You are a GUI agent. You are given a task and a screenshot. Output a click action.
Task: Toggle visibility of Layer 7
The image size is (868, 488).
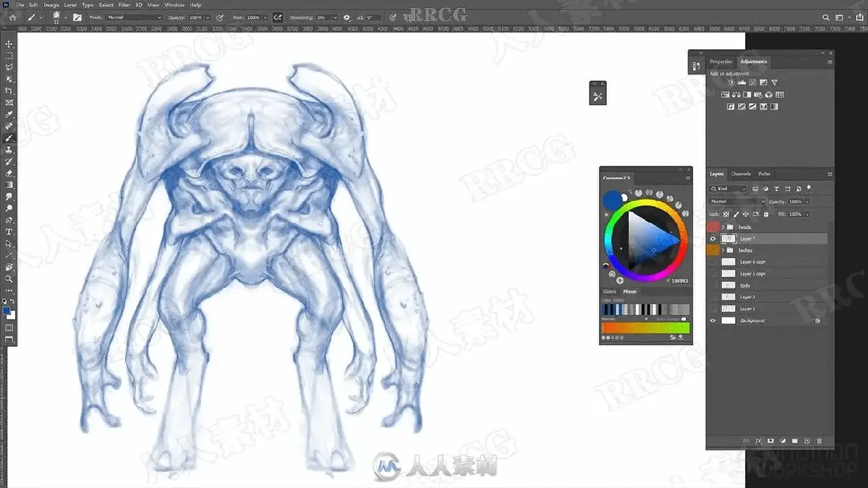click(713, 239)
